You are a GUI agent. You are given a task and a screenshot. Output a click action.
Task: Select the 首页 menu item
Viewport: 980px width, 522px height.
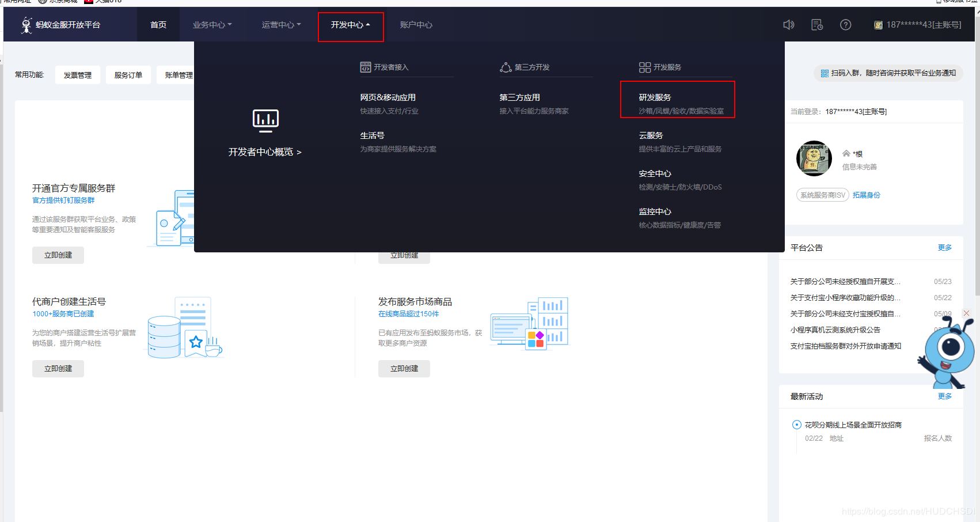pyautogui.click(x=158, y=25)
